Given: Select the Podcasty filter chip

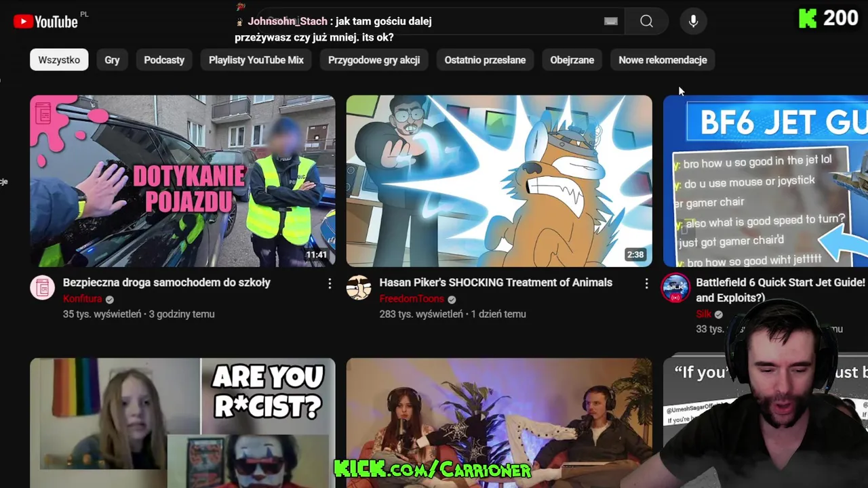Looking at the screenshot, I should tap(164, 60).
